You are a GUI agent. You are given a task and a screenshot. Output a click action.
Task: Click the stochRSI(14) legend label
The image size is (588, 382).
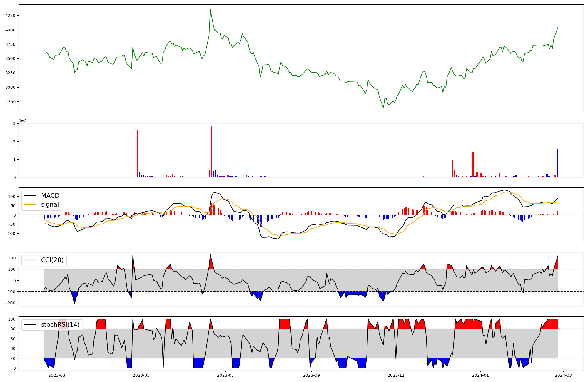click(x=60, y=325)
